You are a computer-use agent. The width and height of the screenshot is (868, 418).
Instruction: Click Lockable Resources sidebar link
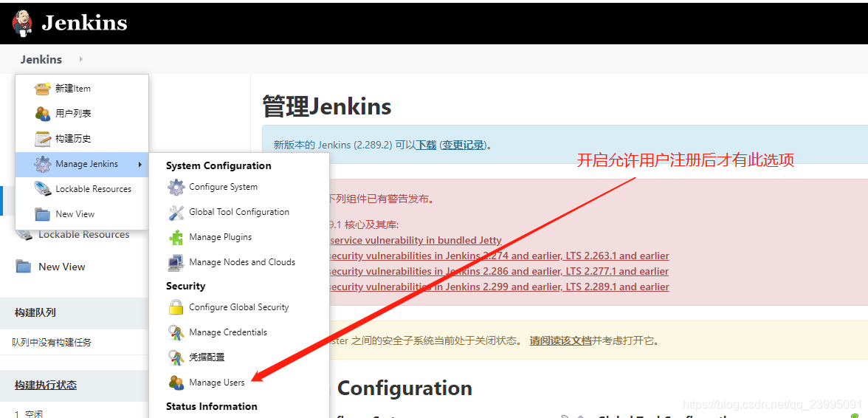click(83, 235)
